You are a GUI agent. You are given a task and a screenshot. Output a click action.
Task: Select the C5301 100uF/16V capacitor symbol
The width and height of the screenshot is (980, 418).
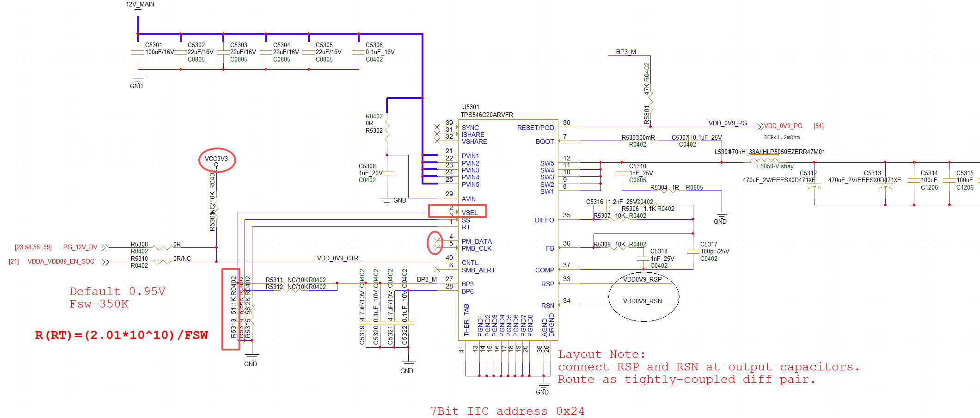pyautogui.click(x=138, y=52)
